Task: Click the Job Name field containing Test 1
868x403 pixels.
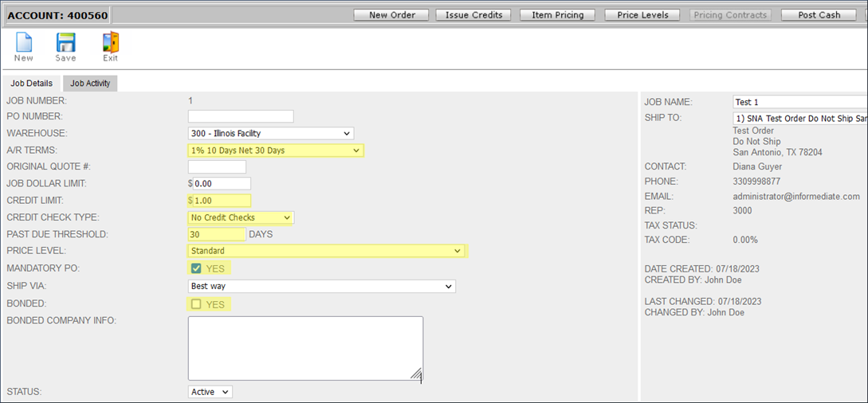Action: tap(800, 102)
